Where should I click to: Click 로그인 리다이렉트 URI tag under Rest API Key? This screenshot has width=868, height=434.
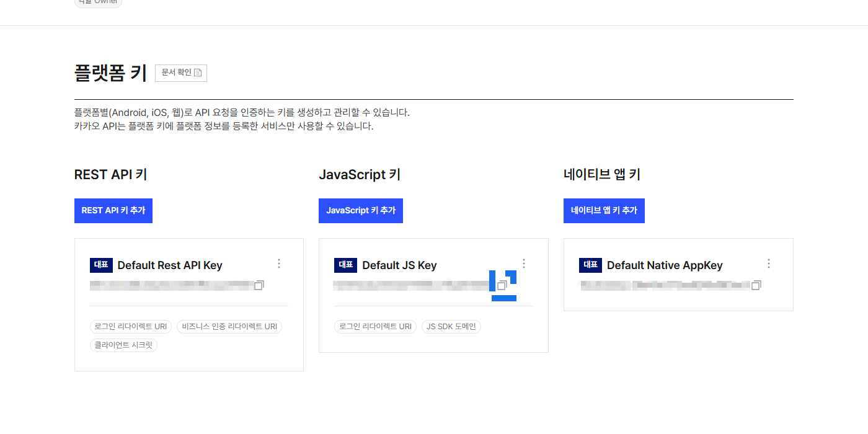(131, 326)
